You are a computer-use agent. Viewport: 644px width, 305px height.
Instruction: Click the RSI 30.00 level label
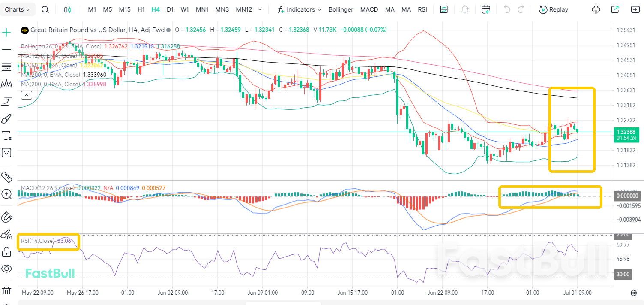pos(623,274)
